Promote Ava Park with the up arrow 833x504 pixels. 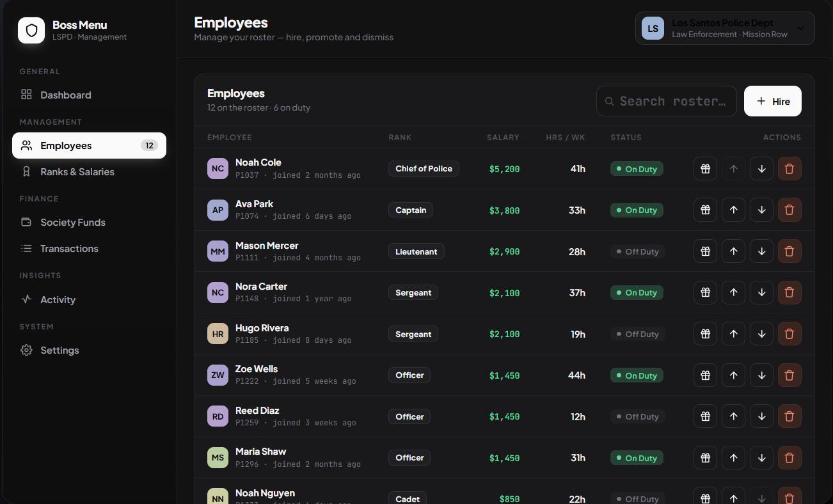click(733, 210)
